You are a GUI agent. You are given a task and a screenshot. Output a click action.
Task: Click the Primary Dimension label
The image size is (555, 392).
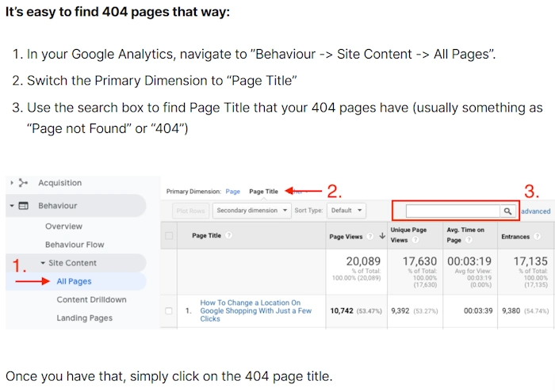[193, 192]
